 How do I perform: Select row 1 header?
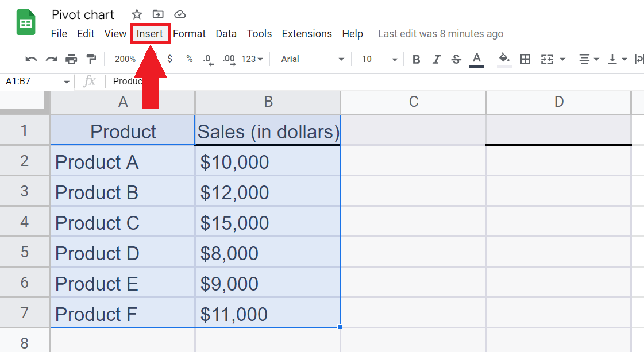click(24, 130)
